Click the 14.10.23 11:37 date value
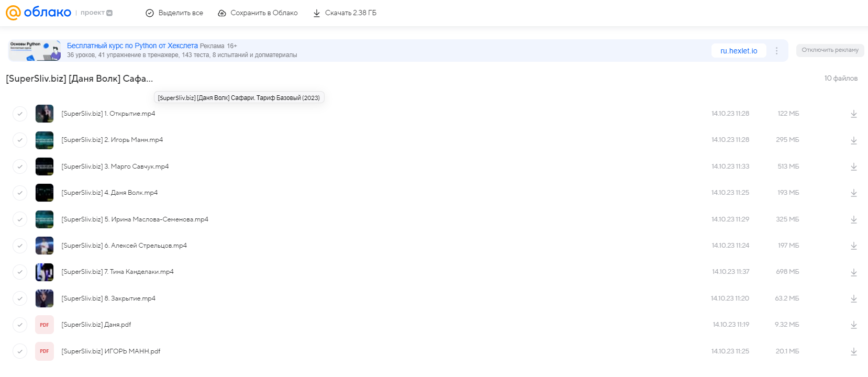 (x=730, y=272)
